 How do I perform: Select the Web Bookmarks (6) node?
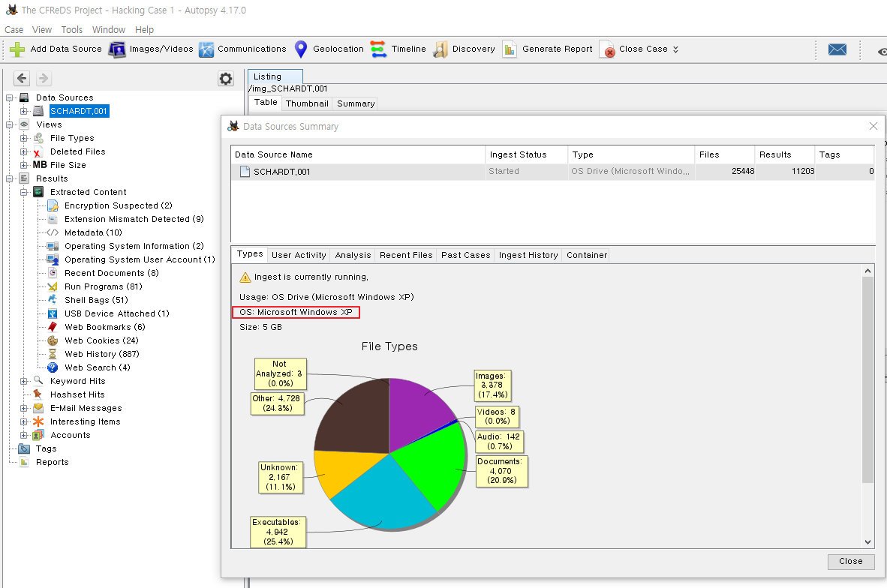click(104, 327)
